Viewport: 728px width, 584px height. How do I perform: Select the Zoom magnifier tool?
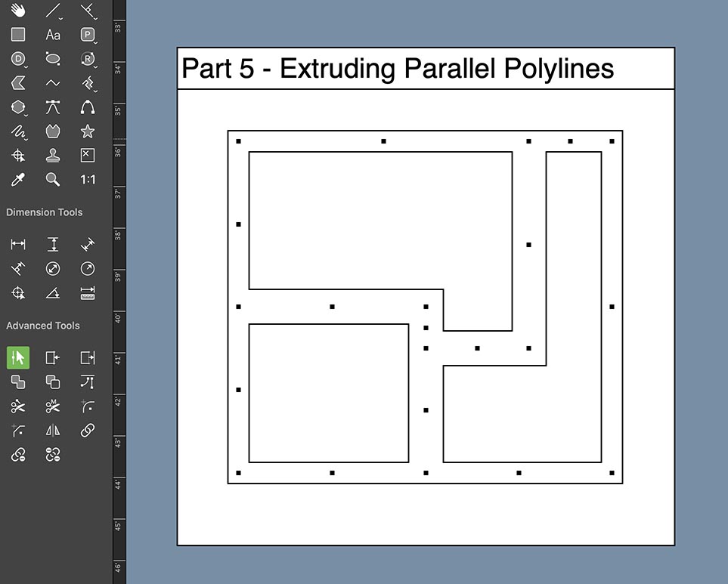(x=52, y=180)
